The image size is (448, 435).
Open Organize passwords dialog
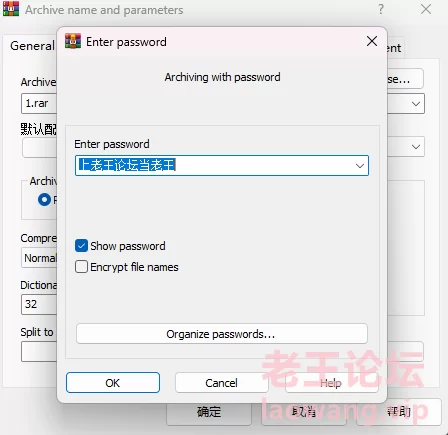pyautogui.click(x=222, y=334)
